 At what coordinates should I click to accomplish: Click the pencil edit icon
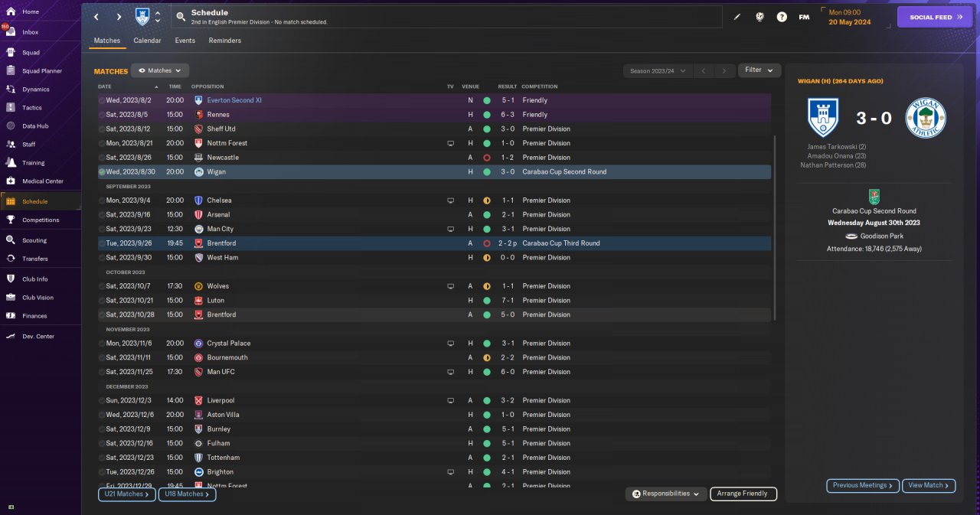737,17
